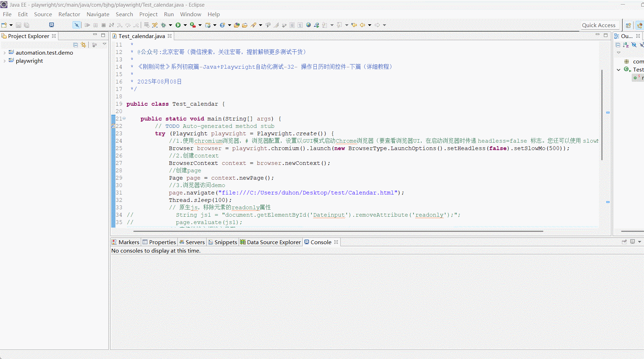The width and height of the screenshot is (644, 359).
Task: Collapse the Test class node in Outline
Action: pyautogui.click(x=619, y=70)
